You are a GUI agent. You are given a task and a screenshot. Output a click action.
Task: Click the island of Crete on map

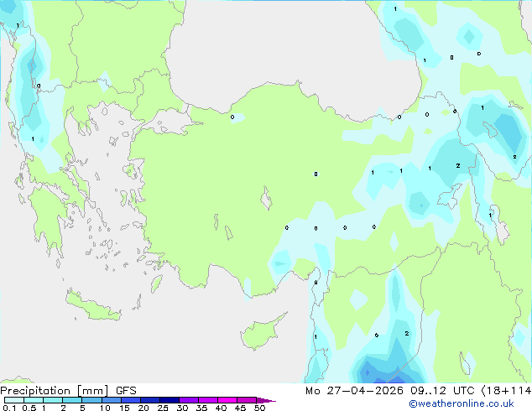[x=92, y=306]
